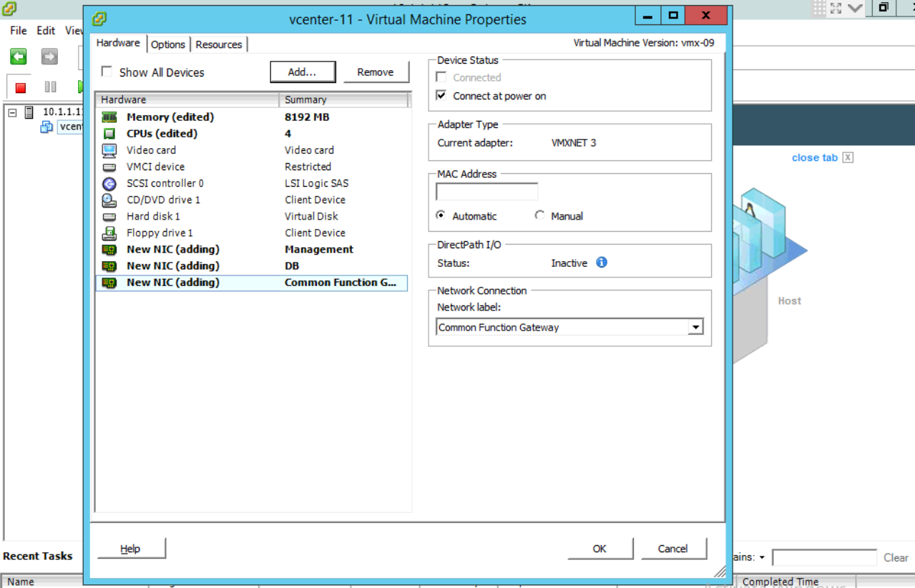
Task: Switch to the Options tab
Action: [x=168, y=44]
